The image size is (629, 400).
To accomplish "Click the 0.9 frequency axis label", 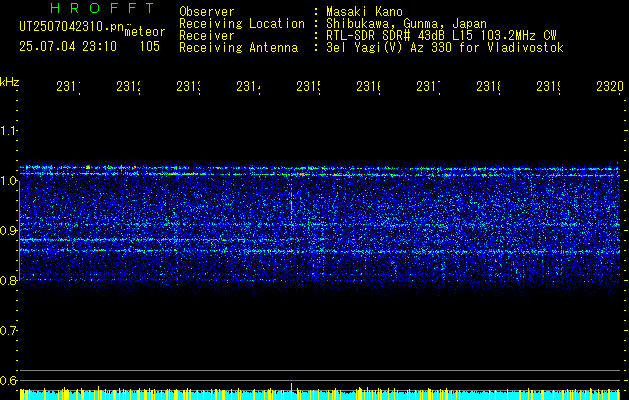I will 8,231.
